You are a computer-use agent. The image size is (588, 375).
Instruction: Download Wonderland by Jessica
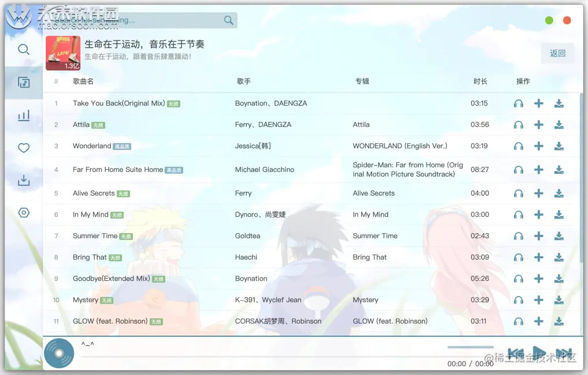coord(559,146)
